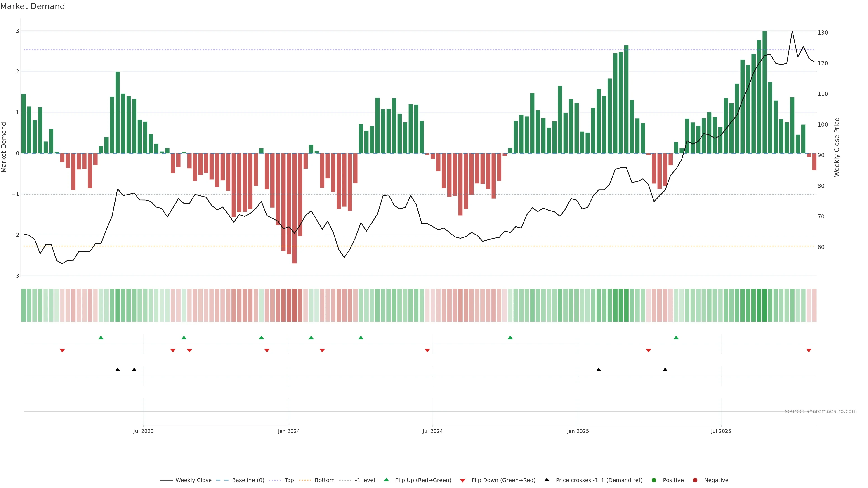Click the Weekly Close Price axis title
The image size is (868, 488).
click(x=837, y=147)
